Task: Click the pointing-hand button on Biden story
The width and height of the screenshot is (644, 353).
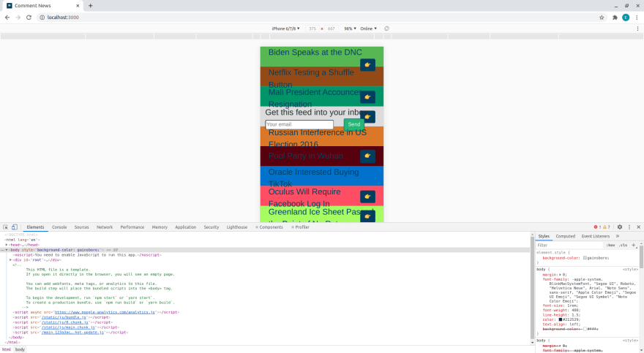Action: (x=367, y=65)
